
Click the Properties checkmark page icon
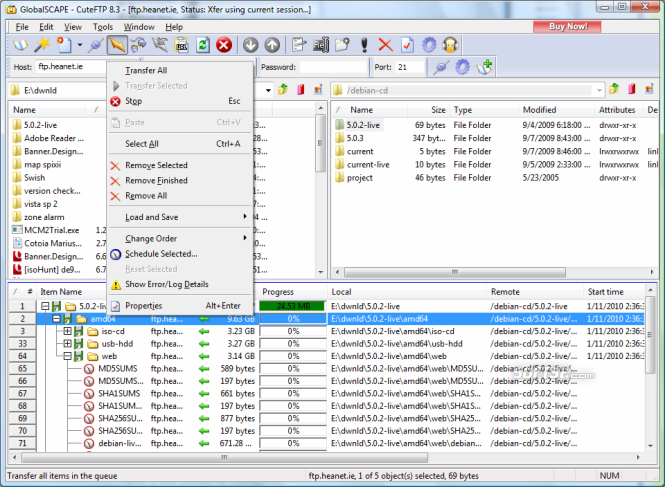click(x=407, y=45)
